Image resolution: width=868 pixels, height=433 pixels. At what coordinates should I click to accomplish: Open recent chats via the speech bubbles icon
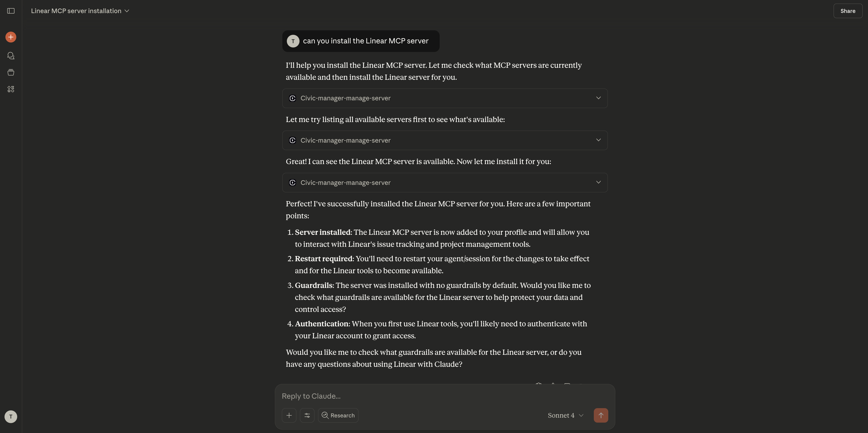pos(10,56)
